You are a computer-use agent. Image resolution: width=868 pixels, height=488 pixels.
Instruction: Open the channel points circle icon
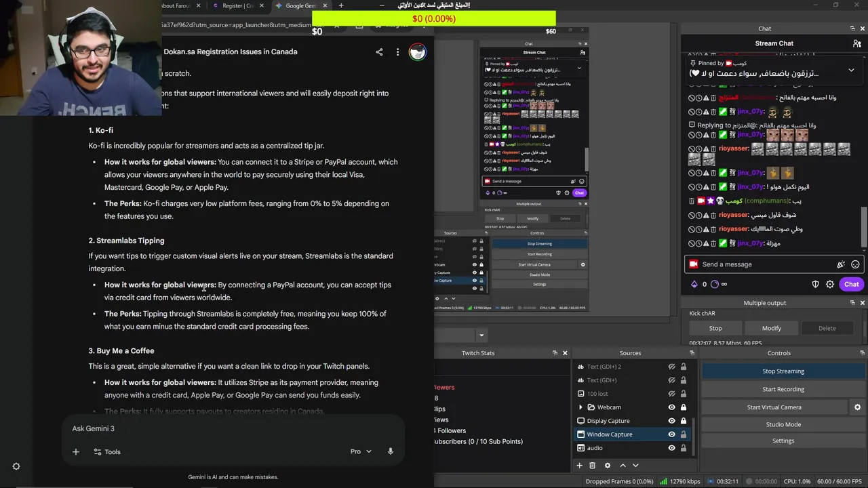coord(714,285)
